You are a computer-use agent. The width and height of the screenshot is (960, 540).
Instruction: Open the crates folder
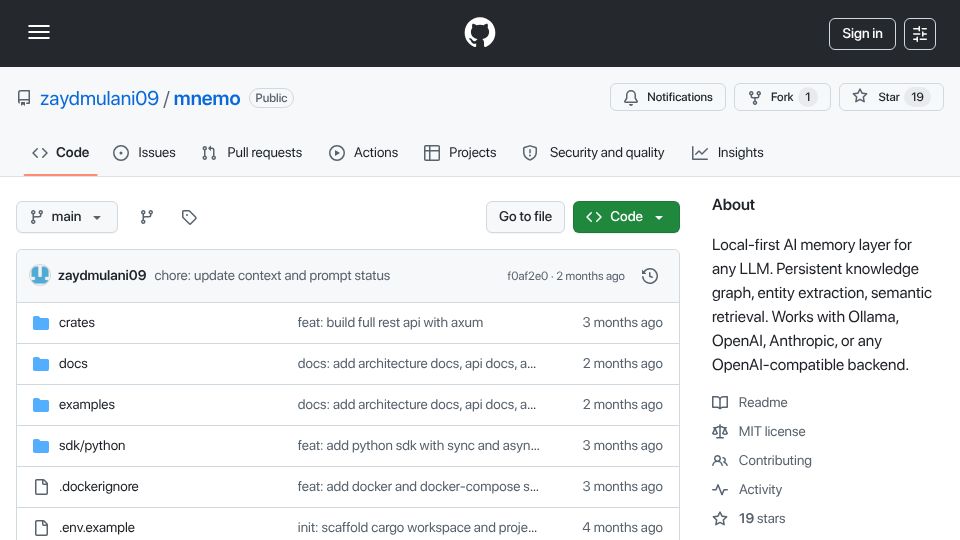pos(77,323)
